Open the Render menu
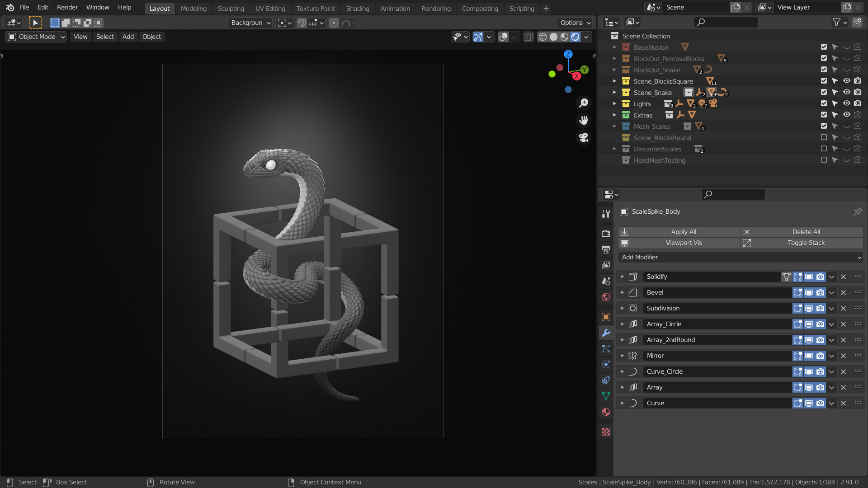The height and width of the screenshot is (488, 868). point(67,7)
